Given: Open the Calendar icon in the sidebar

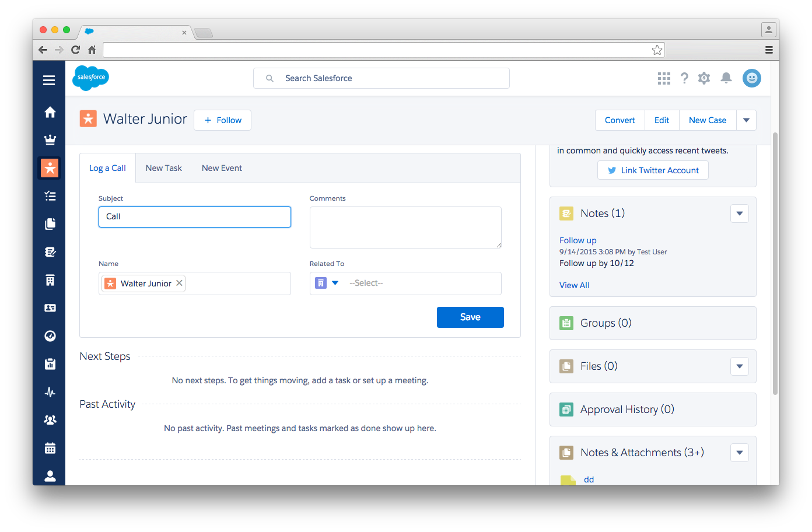Looking at the screenshot, I should point(50,448).
